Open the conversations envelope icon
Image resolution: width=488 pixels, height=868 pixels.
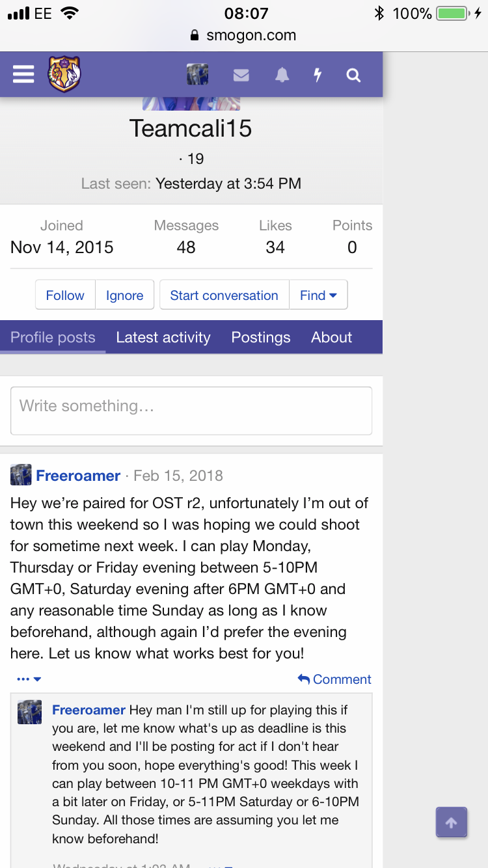tap(241, 75)
